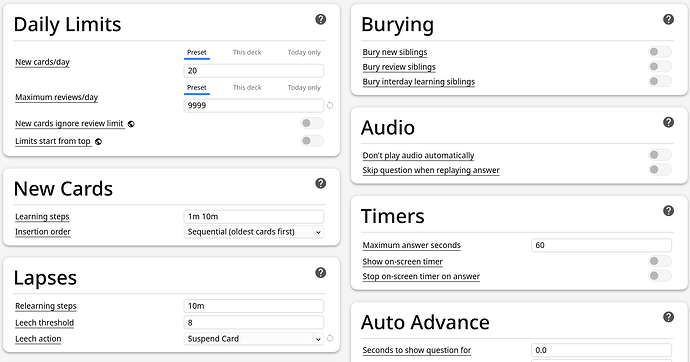Select This deck tab for New cards/day
Viewport: 690px width, 362px height.
point(247,52)
